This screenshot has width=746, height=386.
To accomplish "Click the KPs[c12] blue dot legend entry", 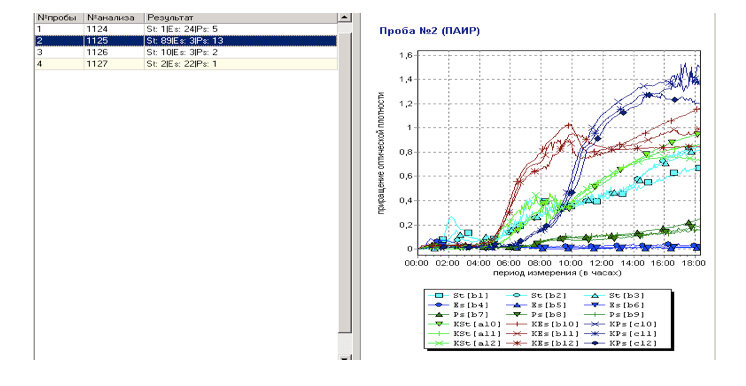I will (x=621, y=343).
